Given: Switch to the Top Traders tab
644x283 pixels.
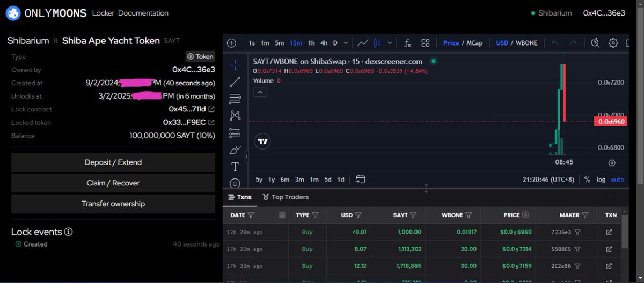Looking at the screenshot, I should tap(286, 197).
